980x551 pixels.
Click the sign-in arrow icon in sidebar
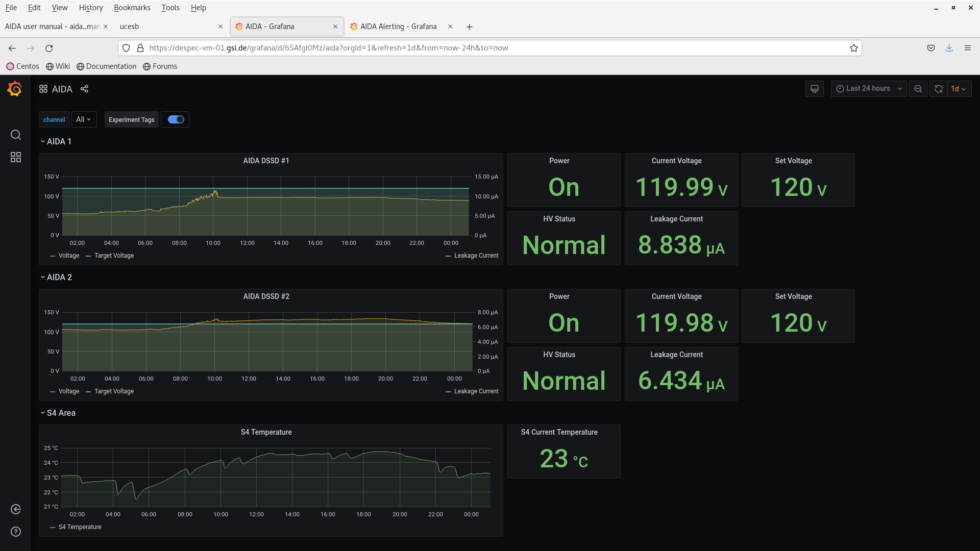pyautogui.click(x=16, y=509)
